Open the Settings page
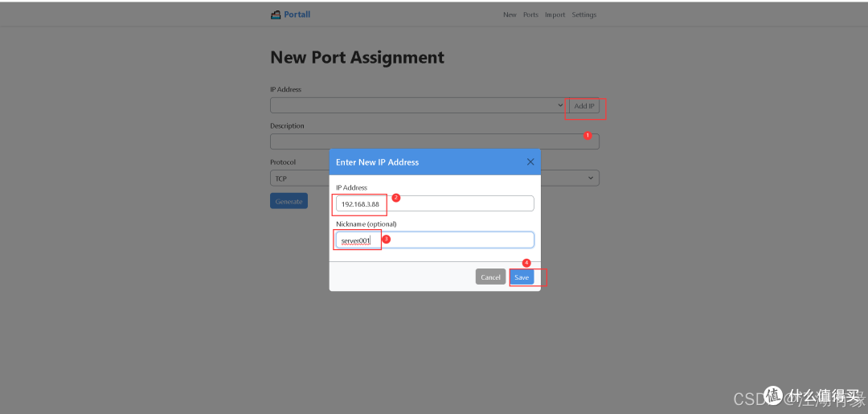Image resolution: width=868 pixels, height=414 pixels. point(584,15)
